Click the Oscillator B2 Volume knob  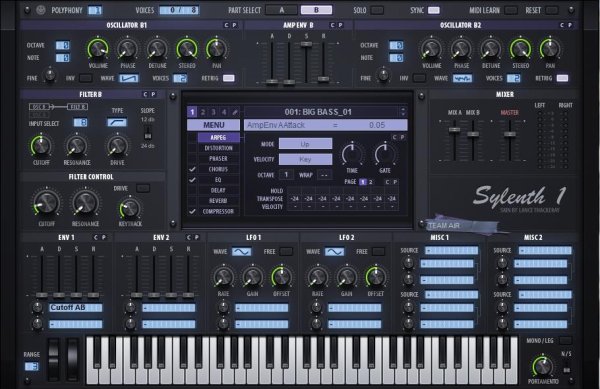click(432, 49)
